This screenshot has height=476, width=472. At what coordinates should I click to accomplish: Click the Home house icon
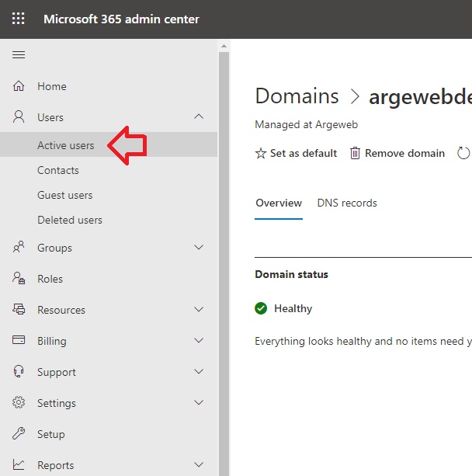click(19, 86)
